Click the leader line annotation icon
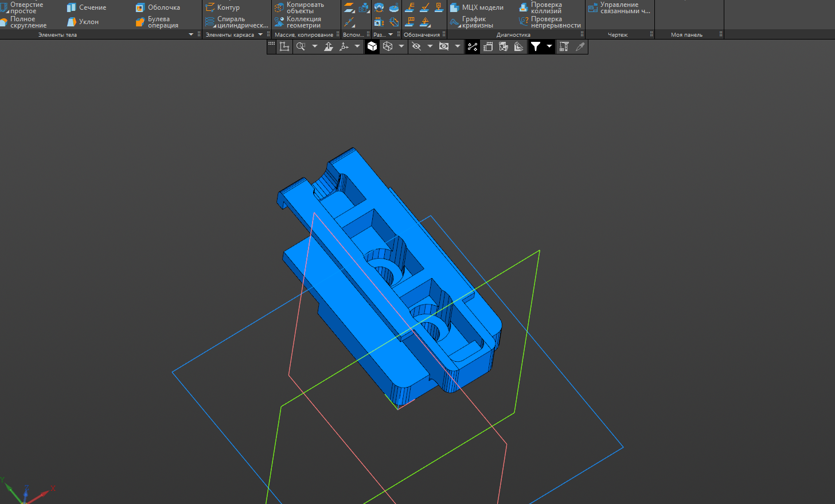 point(409,7)
